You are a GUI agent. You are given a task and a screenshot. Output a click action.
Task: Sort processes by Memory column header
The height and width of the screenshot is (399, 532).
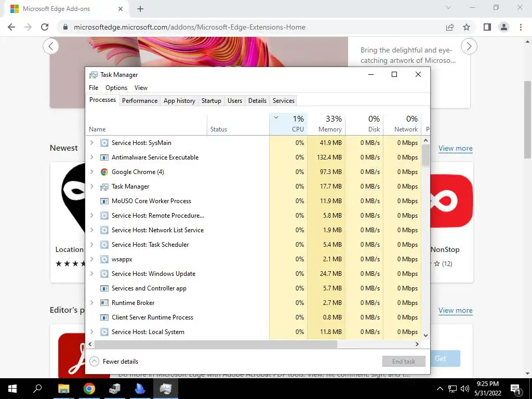pos(326,124)
